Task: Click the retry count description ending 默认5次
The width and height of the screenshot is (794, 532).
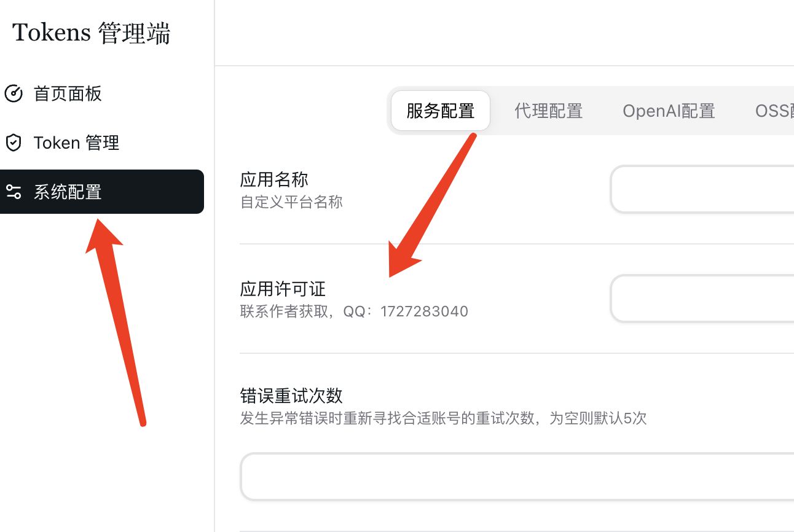Action: point(443,419)
